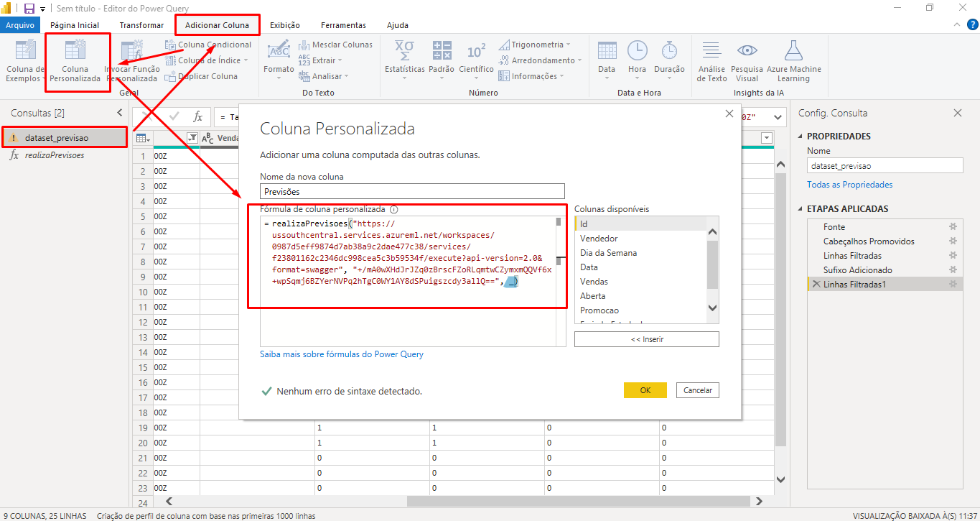Select Promocao in available columns
This screenshot has width=980, height=521.
[x=640, y=310]
